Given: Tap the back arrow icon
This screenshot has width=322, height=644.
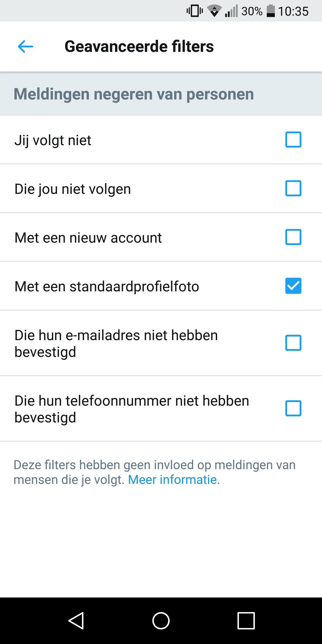Looking at the screenshot, I should (x=25, y=47).
